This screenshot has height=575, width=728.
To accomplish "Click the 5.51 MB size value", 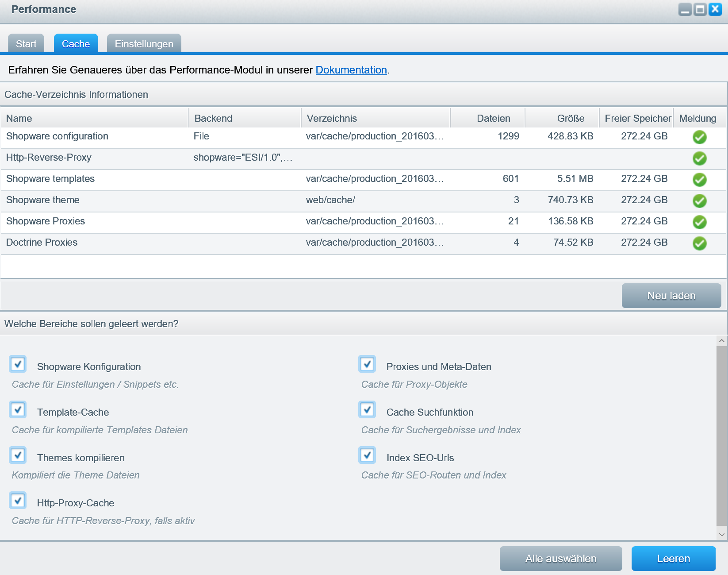I will point(575,179).
